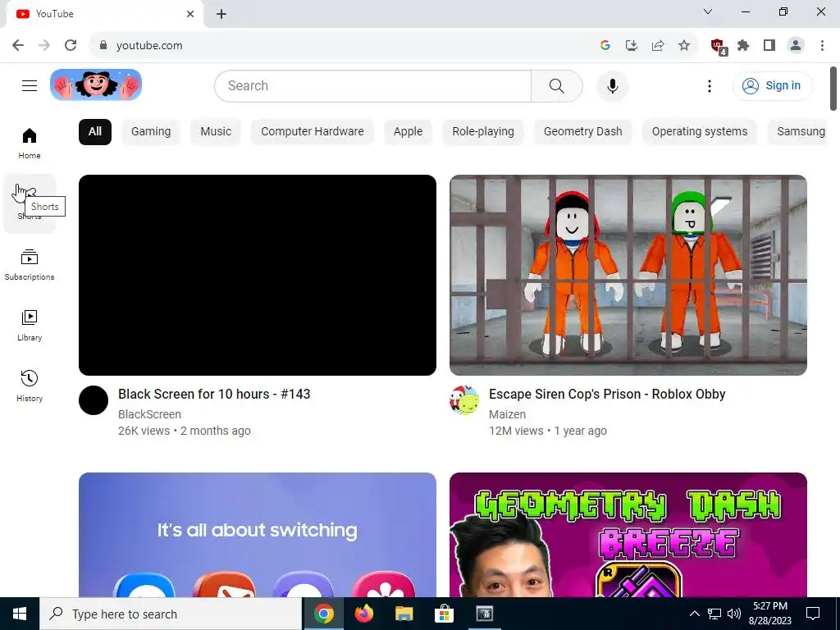Share this page icon
The height and width of the screenshot is (630, 840).
tap(658, 46)
